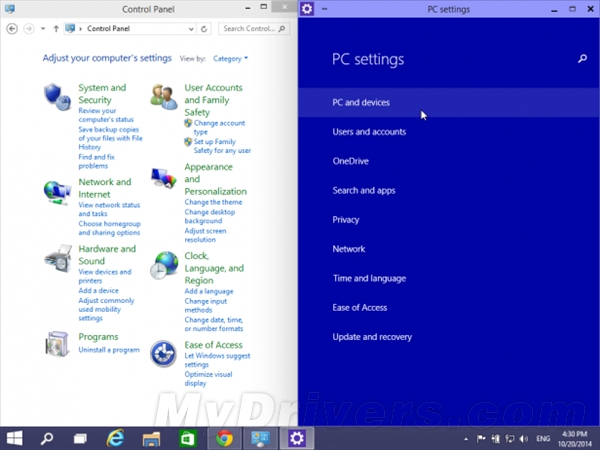Select the OneDrive settings entry

[x=350, y=161]
